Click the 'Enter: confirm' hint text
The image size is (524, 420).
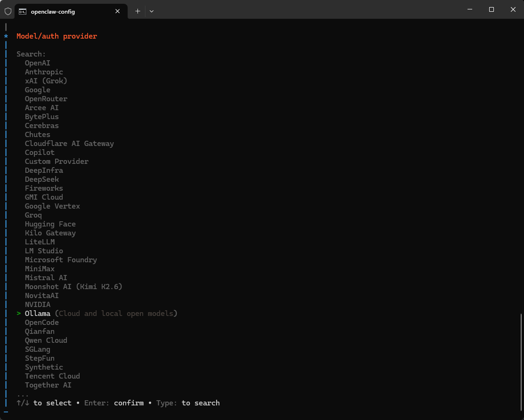point(114,404)
